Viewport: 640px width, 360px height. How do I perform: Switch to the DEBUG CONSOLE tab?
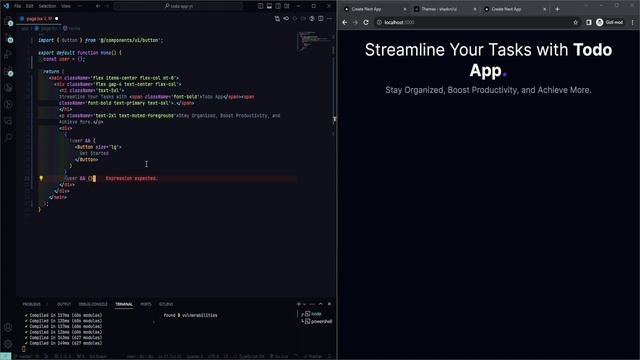[93, 304]
